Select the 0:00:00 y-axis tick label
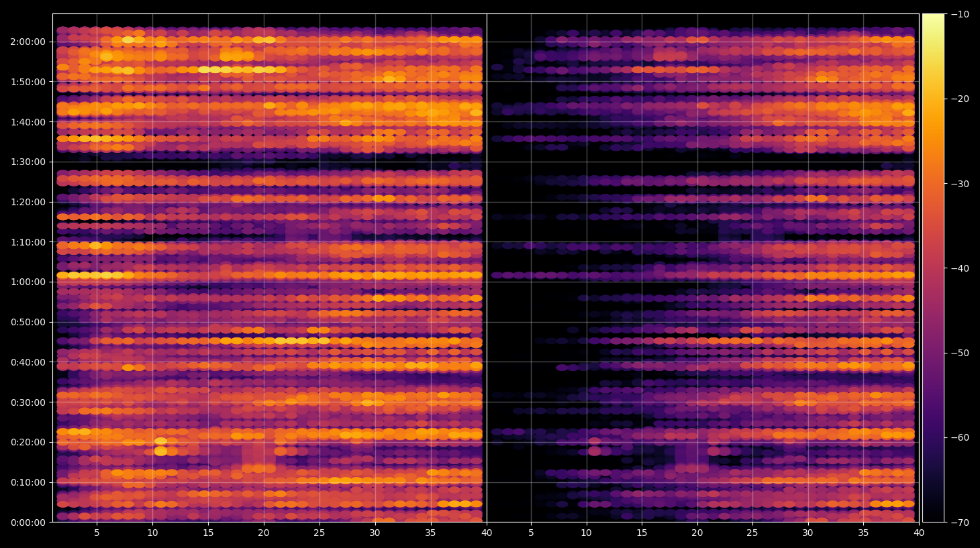The image size is (980, 548). click(x=28, y=523)
